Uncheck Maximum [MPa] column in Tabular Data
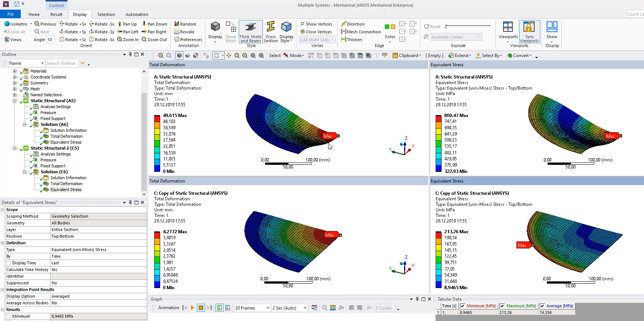This screenshot has width=644, height=321. click(x=502, y=306)
